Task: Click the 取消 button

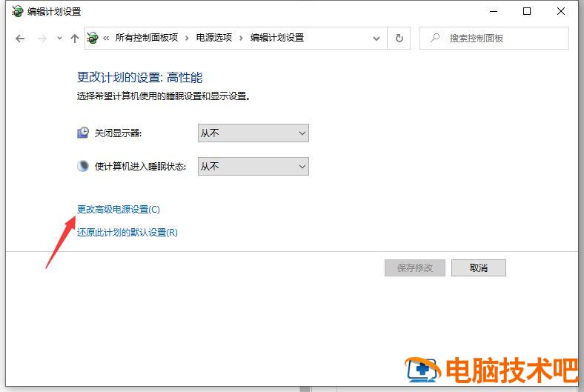Action: [x=479, y=268]
